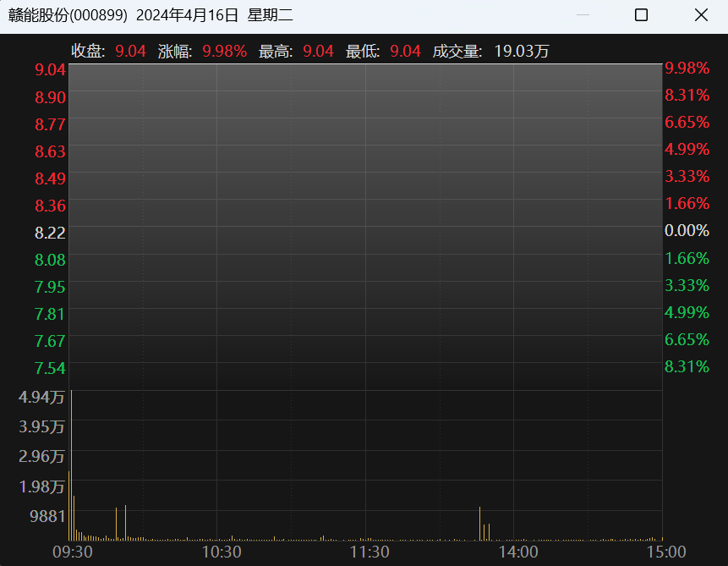Click green price axis label 7.95
Viewport: 728px width, 566px height.
(50, 287)
